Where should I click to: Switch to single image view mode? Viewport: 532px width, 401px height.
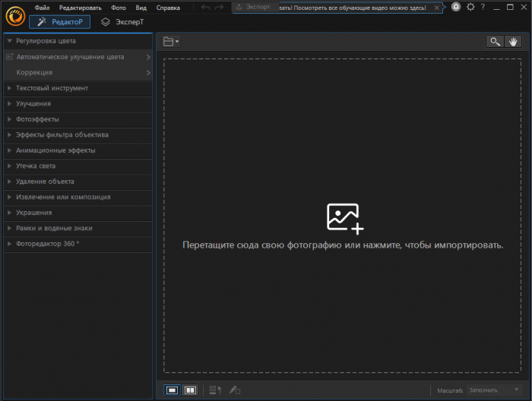click(173, 390)
